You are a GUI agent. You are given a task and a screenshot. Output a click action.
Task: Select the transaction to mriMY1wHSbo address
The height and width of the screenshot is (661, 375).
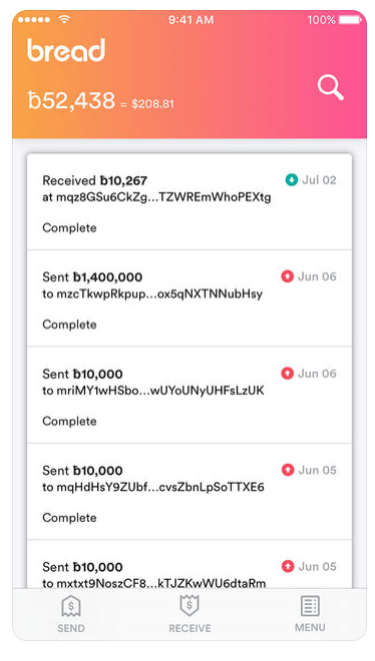click(x=189, y=395)
